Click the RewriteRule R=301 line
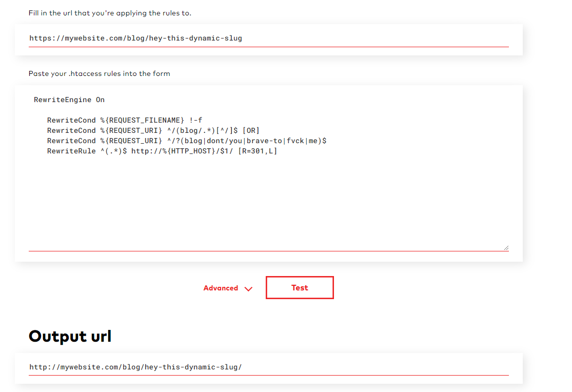This screenshot has width=572, height=392. pyautogui.click(x=162, y=151)
